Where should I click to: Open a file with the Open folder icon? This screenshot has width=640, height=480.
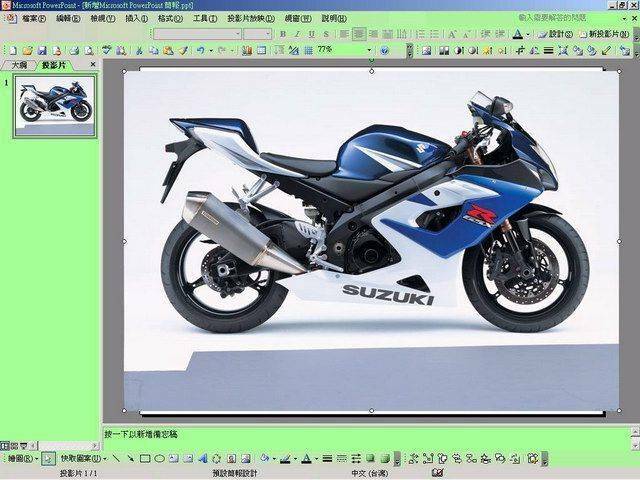pyautogui.click(x=27, y=50)
